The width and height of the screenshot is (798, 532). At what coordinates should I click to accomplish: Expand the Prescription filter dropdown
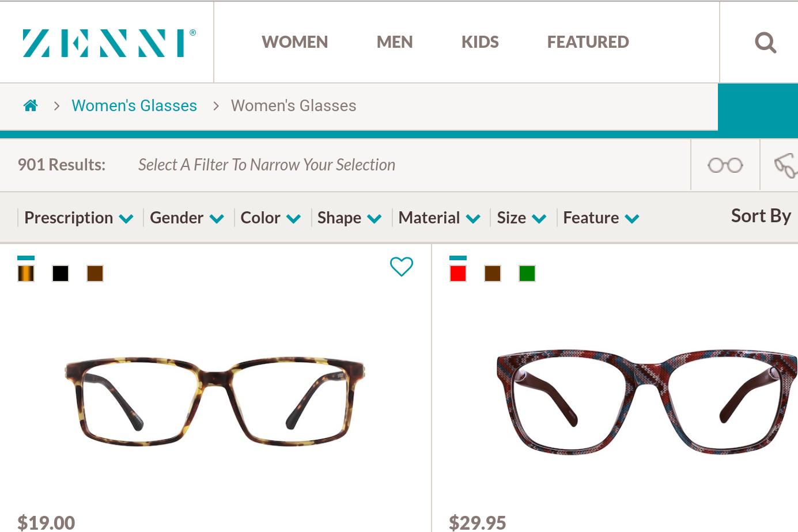coord(78,218)
